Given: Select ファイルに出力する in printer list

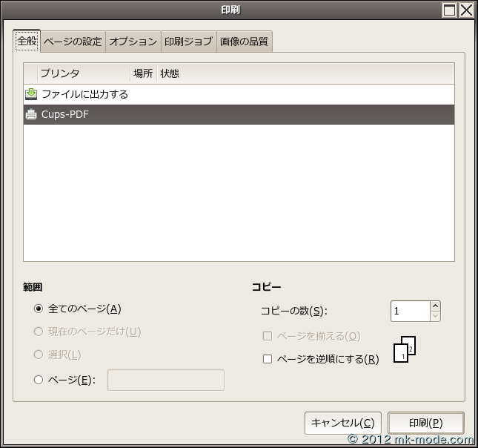Looking at the screenshot, I should pos(84,94).
